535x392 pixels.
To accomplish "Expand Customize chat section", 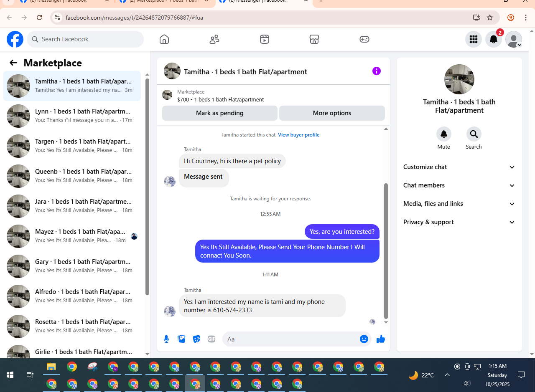I will click(x=459, y=167).
